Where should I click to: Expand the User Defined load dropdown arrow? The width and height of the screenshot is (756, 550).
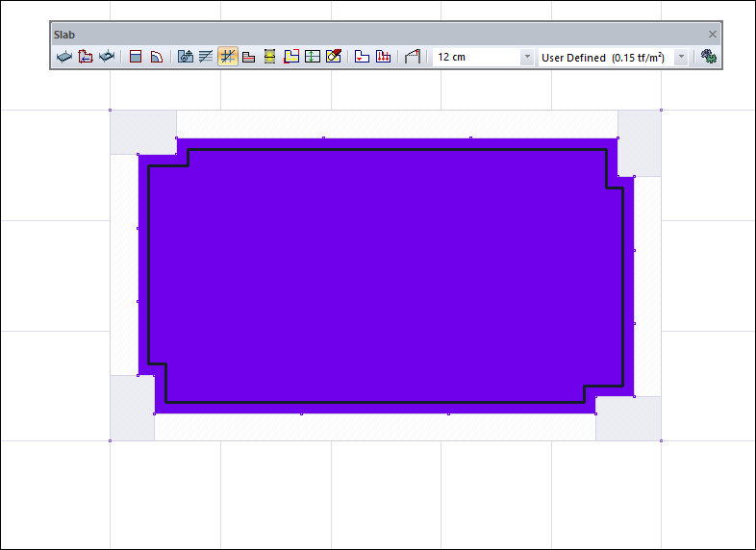pos(681,58)
